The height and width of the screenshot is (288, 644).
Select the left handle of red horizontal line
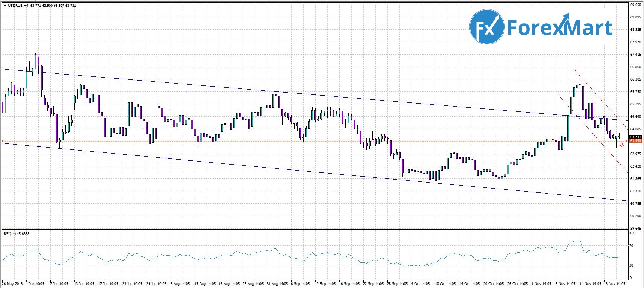point(3,141)
